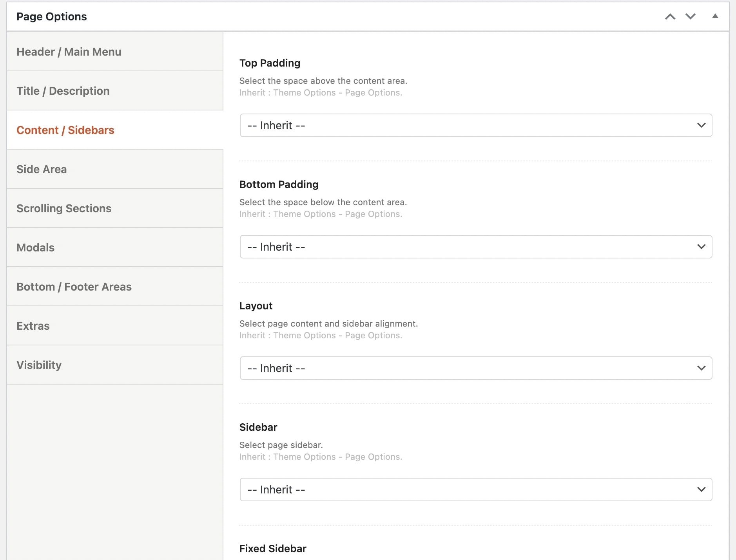
Task: Collapse the Page Options panel triangle
Action: tap(715, 16)
